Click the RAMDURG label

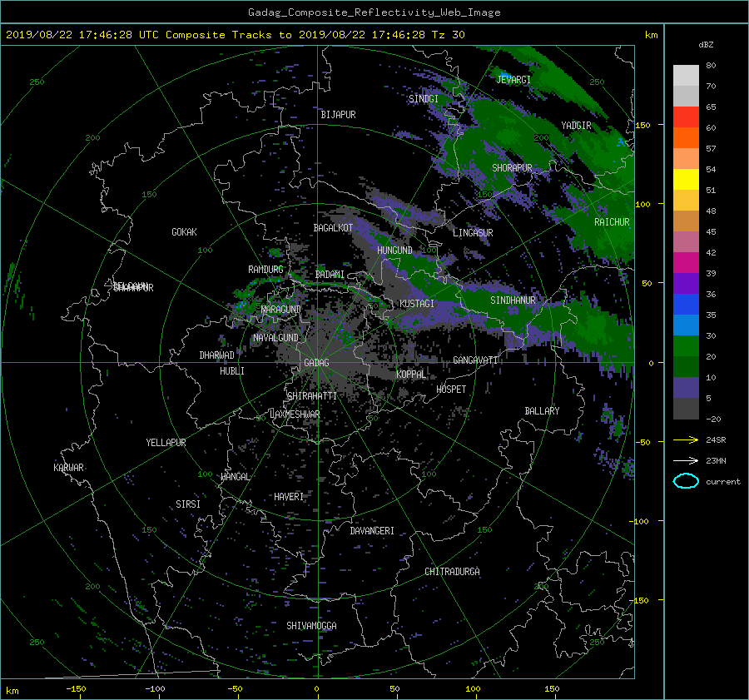(265, 270)
